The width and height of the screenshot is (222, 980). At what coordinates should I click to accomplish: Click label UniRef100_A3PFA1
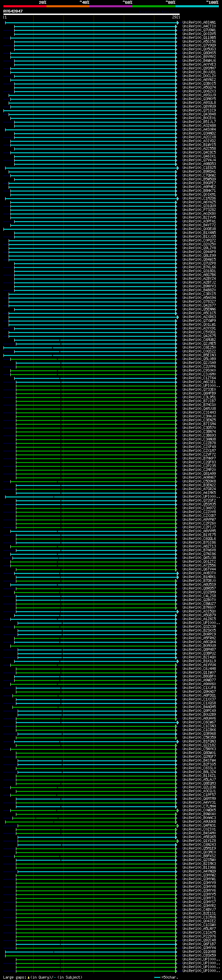click(199, 221)
